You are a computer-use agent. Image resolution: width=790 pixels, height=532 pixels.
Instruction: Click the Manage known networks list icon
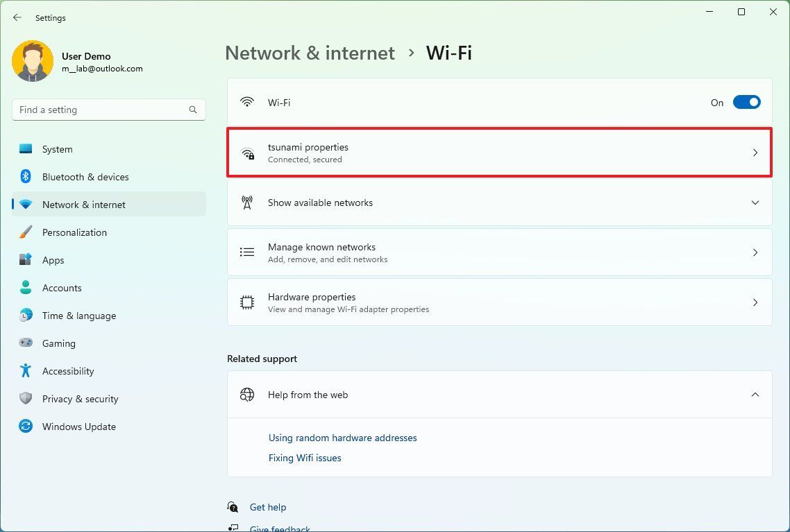pos(247,252)
